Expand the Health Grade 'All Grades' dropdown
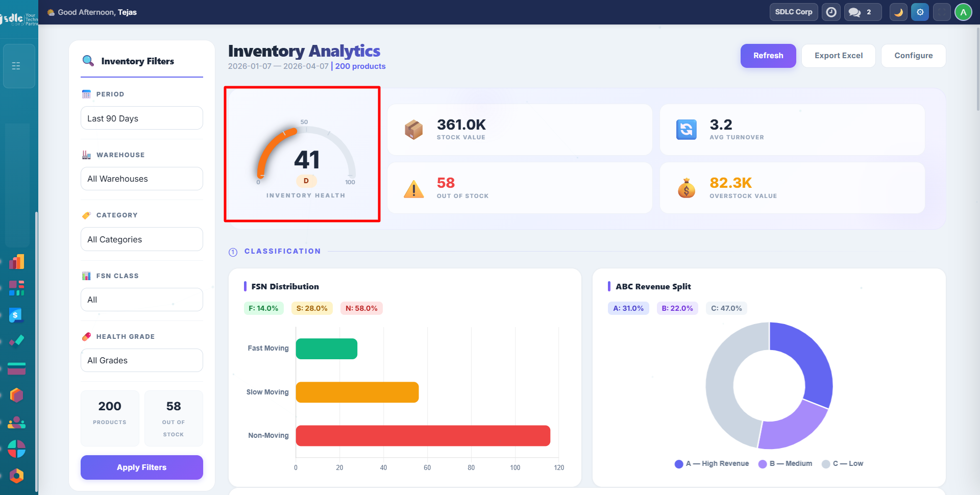Viewport: 980px width, 495px height. tap(141, 360)
